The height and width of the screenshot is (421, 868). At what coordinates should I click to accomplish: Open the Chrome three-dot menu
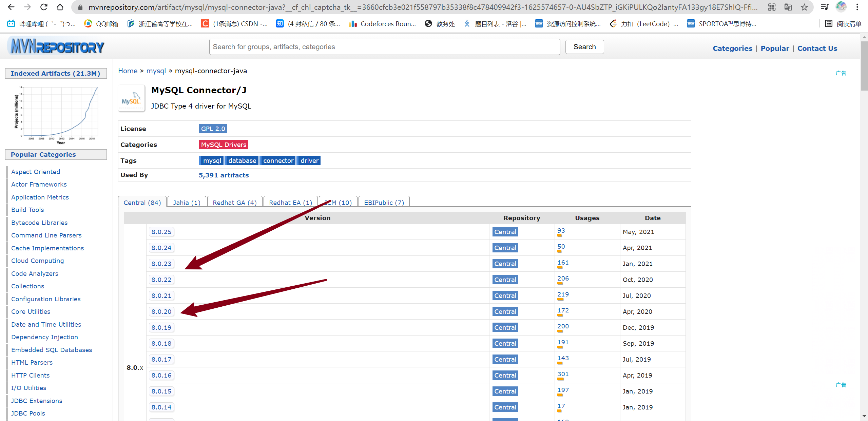pos(857,7)
